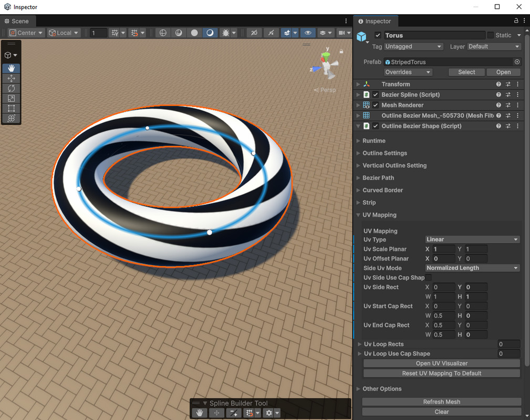Toggle the Torus active checkbox

coord(378,35)
